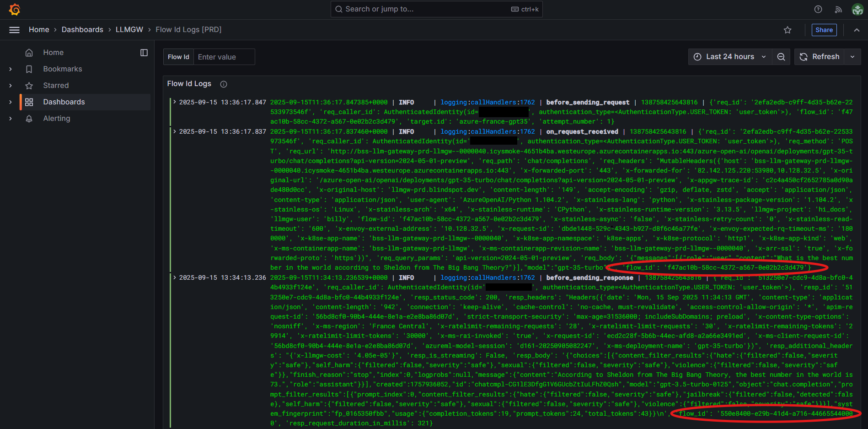The width and height of the screenshot is (868, 429).
Task: Open the news feed icon
Action: click(838, 9)
